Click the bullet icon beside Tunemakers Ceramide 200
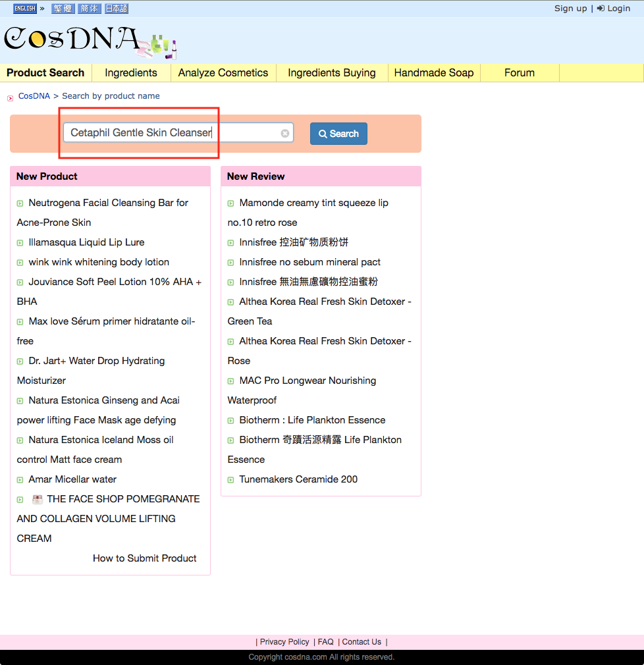The height and width of the screenshot is (665, 644). coord(230,480)
